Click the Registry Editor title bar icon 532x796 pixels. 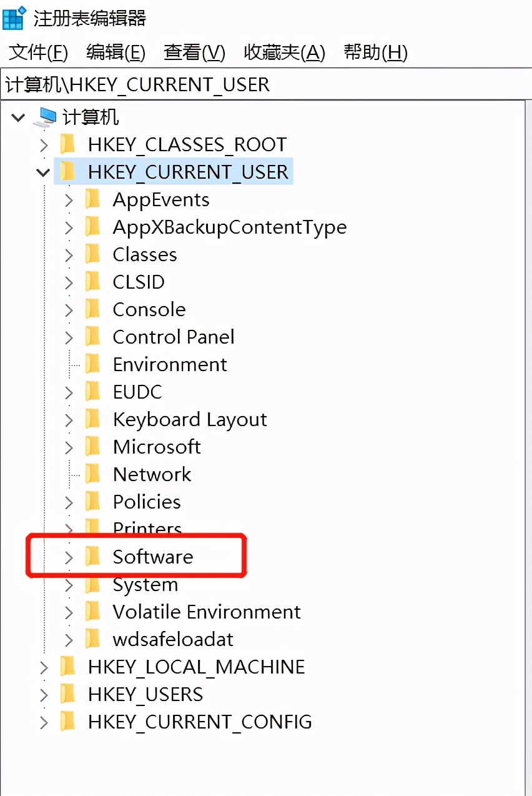click(14, 19)
